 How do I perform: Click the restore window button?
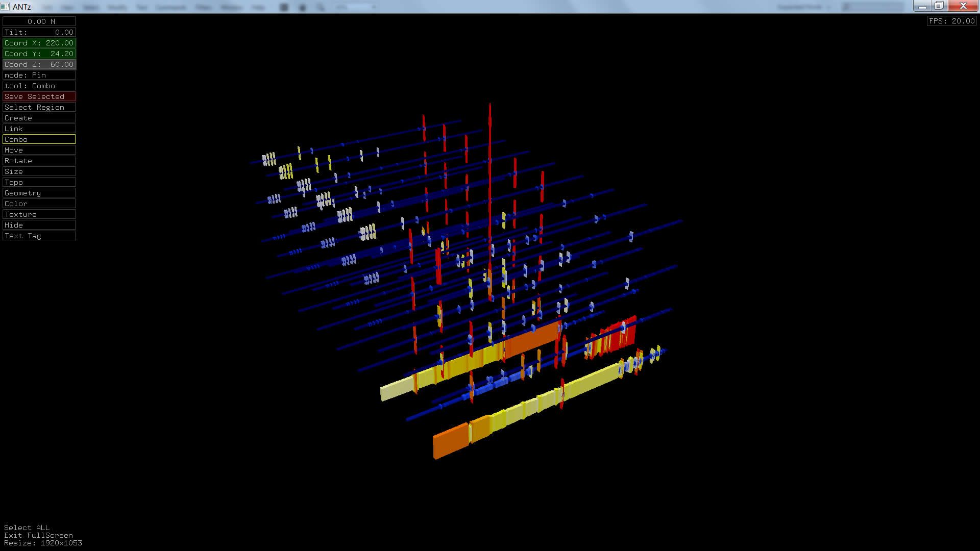coord(939,6)
